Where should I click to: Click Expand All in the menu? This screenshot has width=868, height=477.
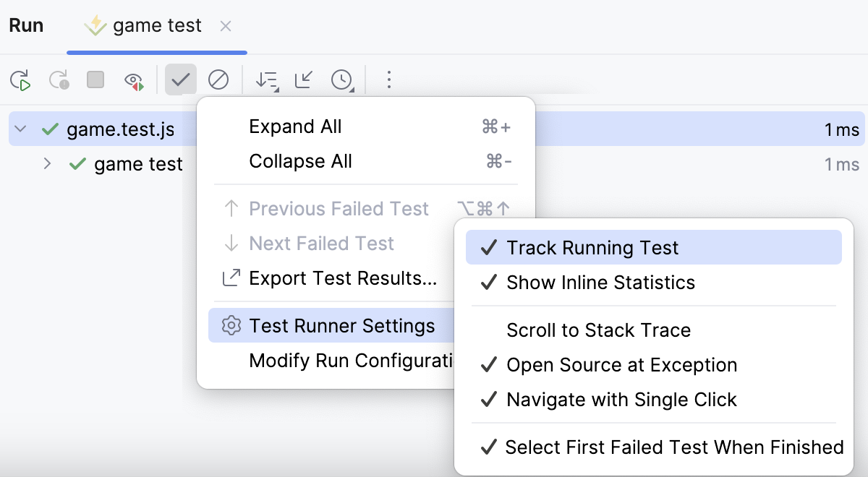(x=295, y=126)
